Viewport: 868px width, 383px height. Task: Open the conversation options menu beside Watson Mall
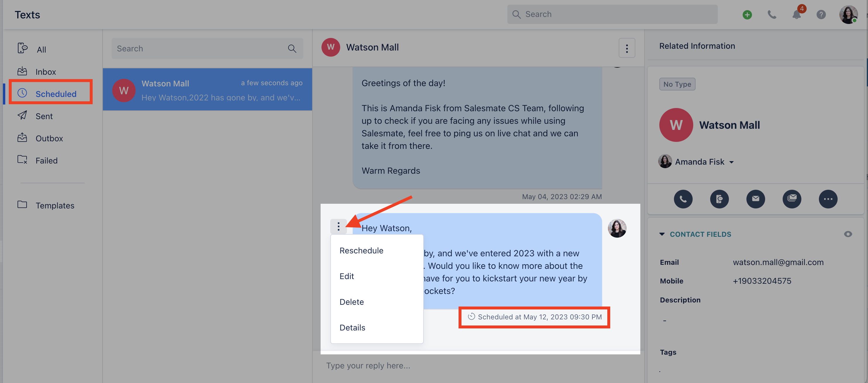coord(627,48)
